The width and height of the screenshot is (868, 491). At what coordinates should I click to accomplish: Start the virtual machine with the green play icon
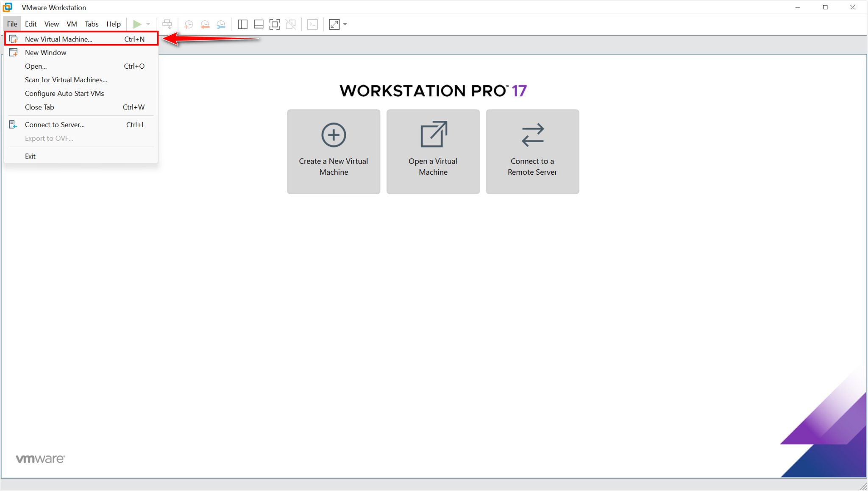pyautogui.click(x=137, y=24)
